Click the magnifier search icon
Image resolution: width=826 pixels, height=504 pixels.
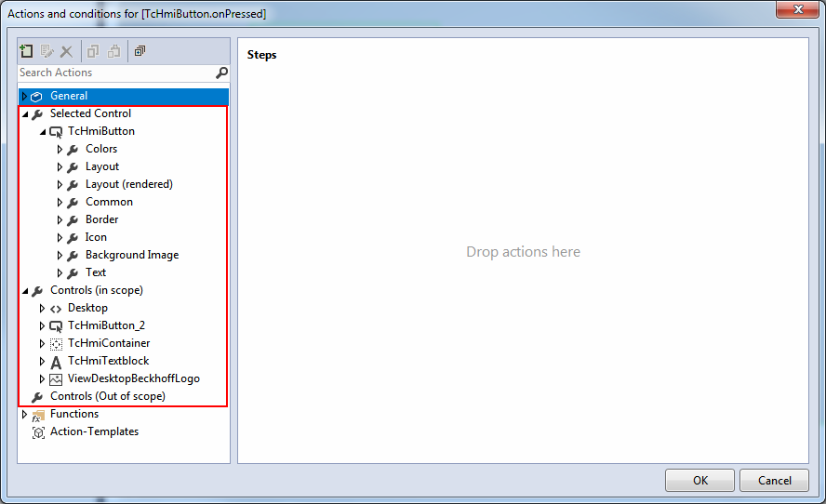point(221,73)
